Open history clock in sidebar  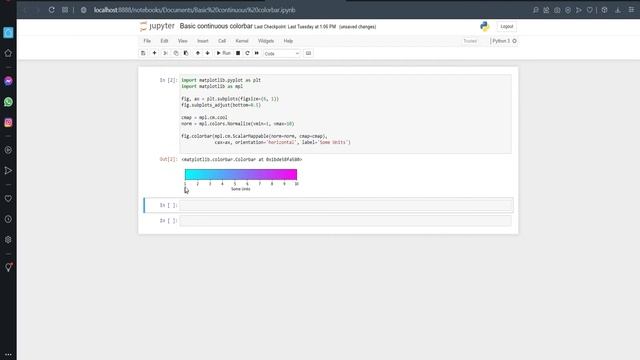[x=8, y=219]
